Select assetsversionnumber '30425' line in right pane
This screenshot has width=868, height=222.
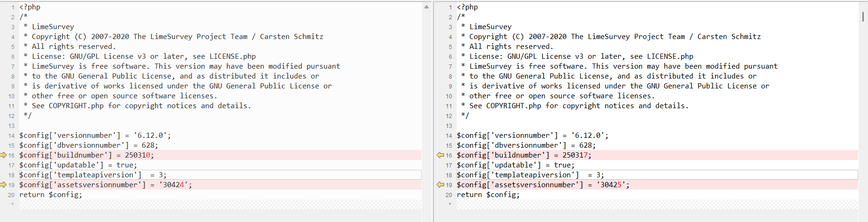(543, 185)
